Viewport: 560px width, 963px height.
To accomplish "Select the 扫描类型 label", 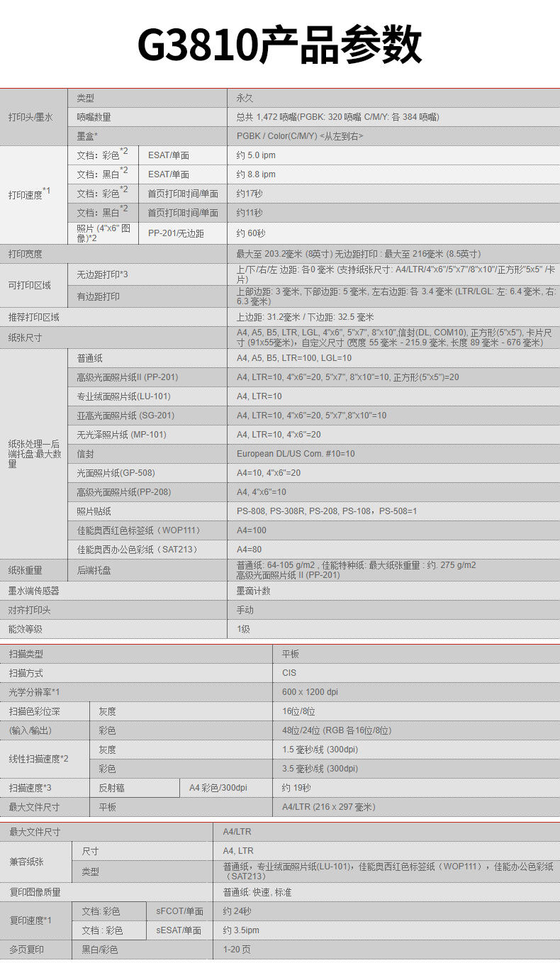I will (26, 654).
